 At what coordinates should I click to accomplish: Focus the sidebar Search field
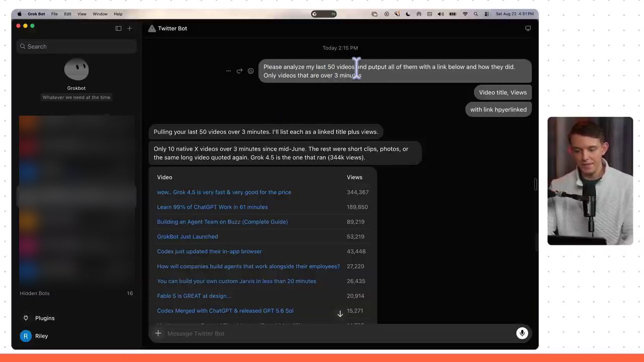click(76, 47)
